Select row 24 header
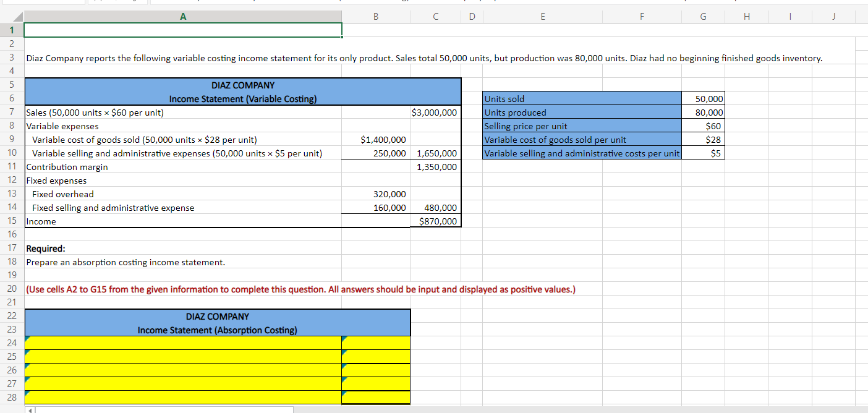This screenshot has height=413, width=868. [x=12, y=343]
